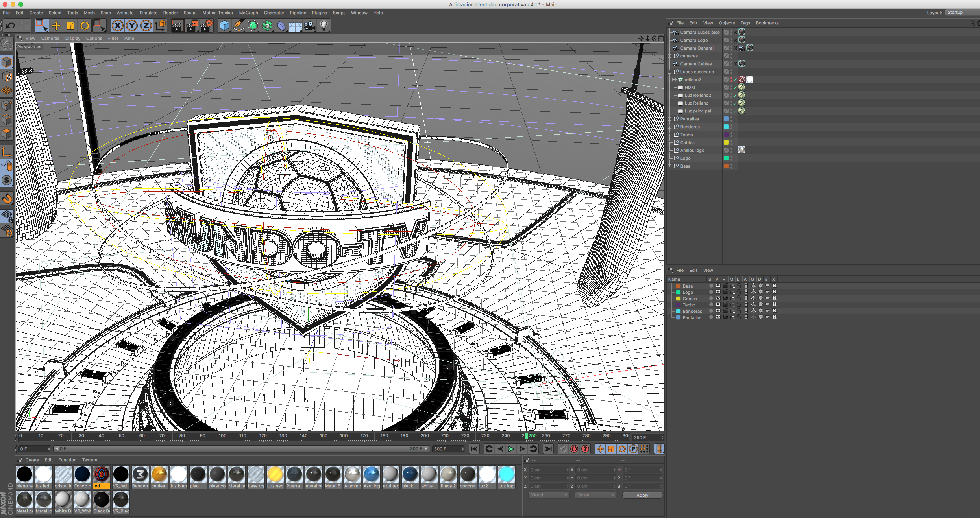
Task: Expand the relleno2 object
Action: pyautogui.click(x=674, y=79)
